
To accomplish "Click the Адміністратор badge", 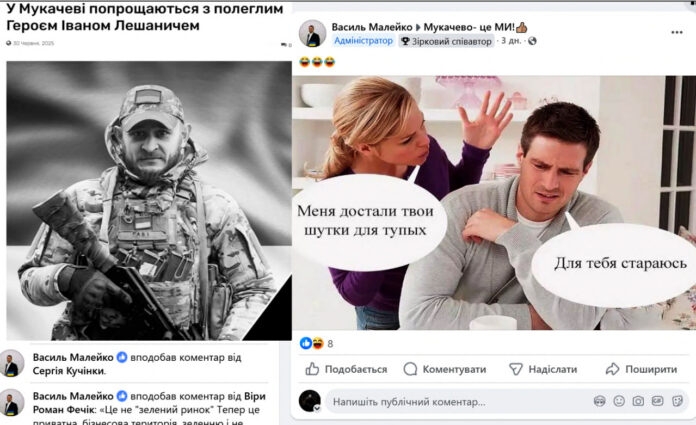I will pos(363,41).
